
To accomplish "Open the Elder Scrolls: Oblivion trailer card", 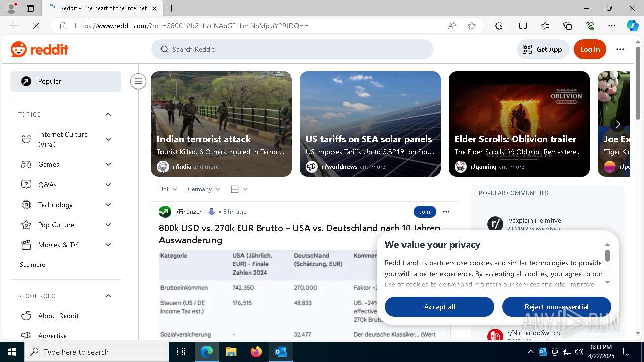I will click(519, 124).
